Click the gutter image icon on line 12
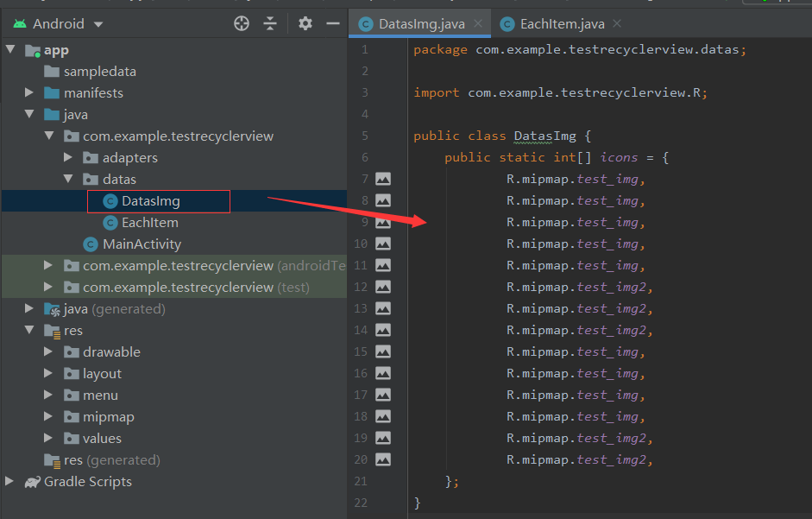This screenshot has width=812, height=519. [x=382, y=287]
